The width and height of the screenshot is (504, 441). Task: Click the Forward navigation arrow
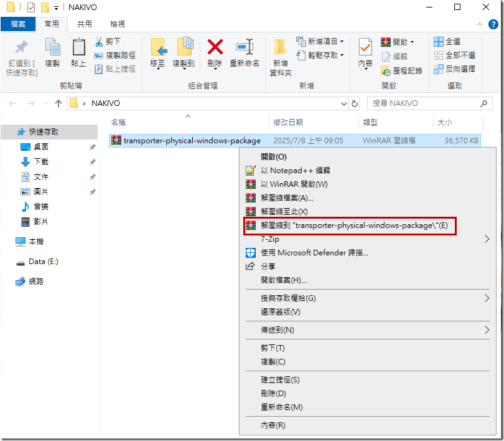(x=31, y=103)
